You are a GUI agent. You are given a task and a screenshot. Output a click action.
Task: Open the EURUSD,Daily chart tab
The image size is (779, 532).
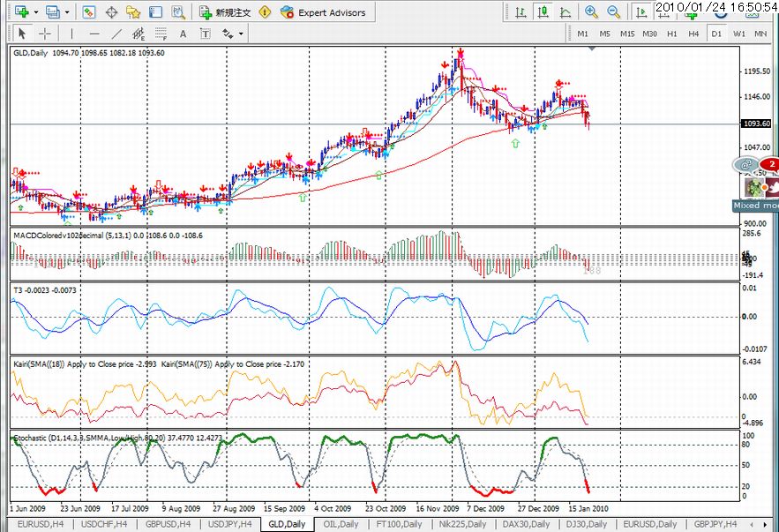(650, 524)
